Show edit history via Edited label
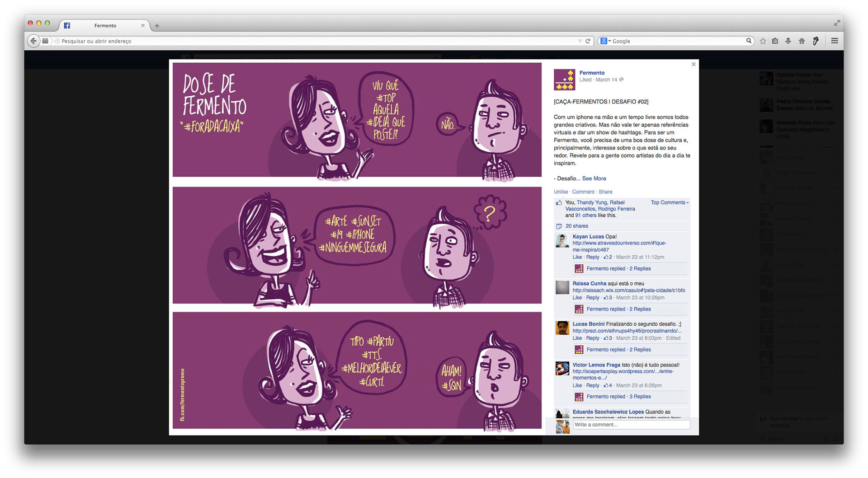This screenshot has height=478, width=868. pos(673,338)
